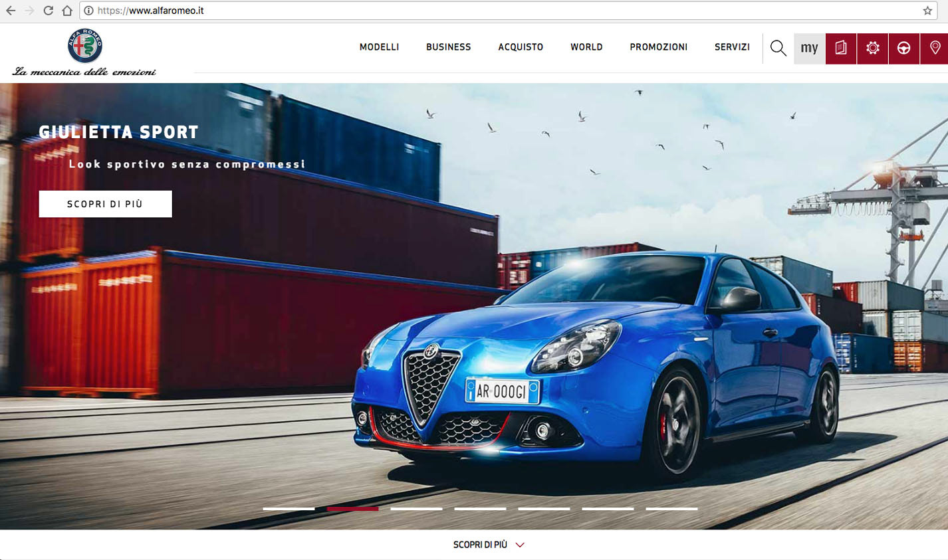Open the BUSINESS menu
Image resolution: width=948 pixels, height=560 pixels.
449,47
